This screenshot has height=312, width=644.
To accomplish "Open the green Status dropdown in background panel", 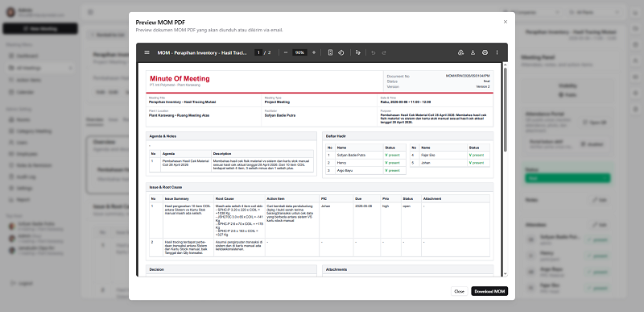I will tap(568, 178).
